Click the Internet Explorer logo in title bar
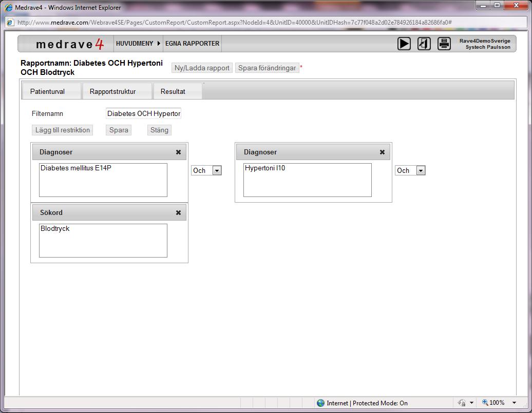Viewport: 532px width, 413px height. click(9, 7)
